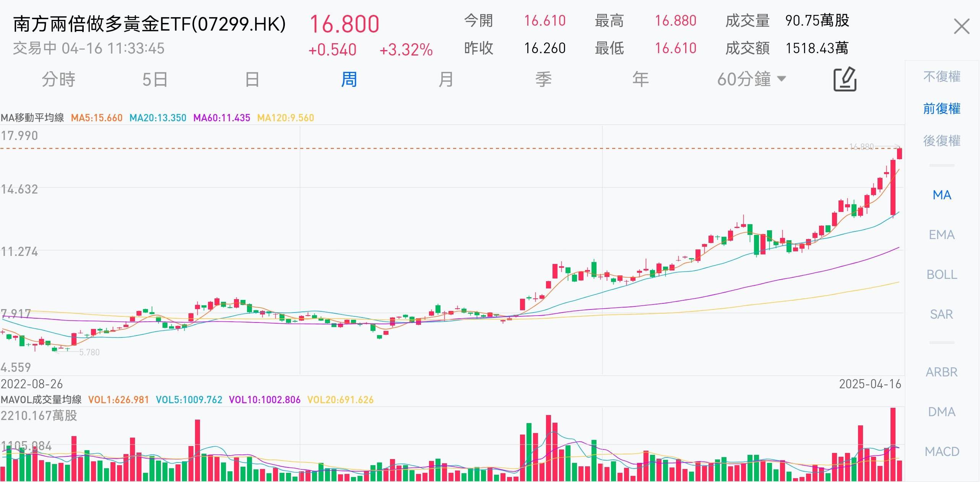
Task: Click the VOL20:691.626 legend value
Action: [x=340, y=400]
